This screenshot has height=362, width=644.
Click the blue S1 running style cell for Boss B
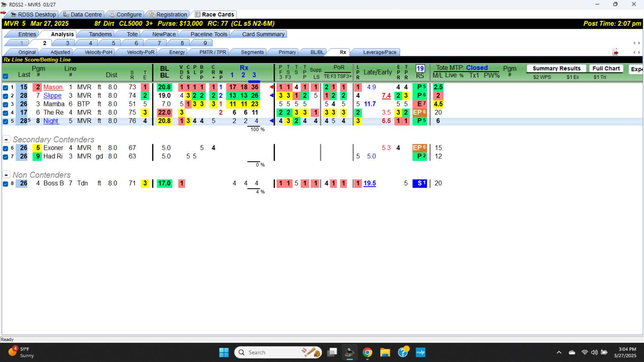419,183
